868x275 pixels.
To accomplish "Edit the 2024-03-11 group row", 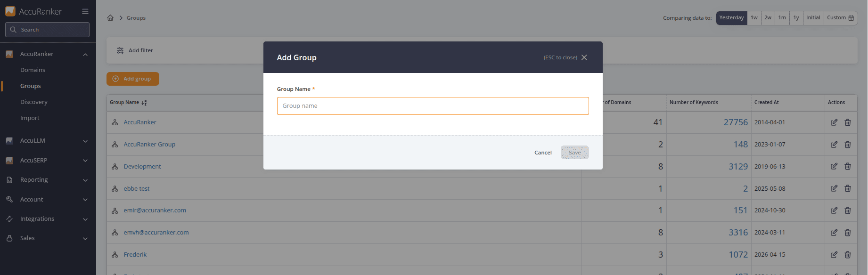I will click(x=834, y=233).
